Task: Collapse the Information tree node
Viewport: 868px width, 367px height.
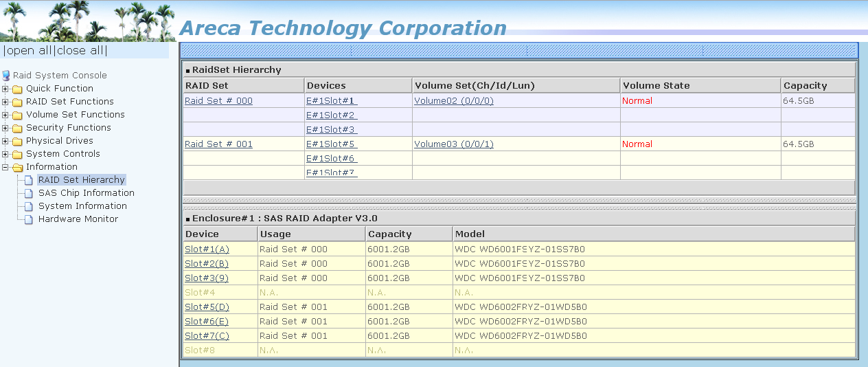Action: click(x=5, y=167)
